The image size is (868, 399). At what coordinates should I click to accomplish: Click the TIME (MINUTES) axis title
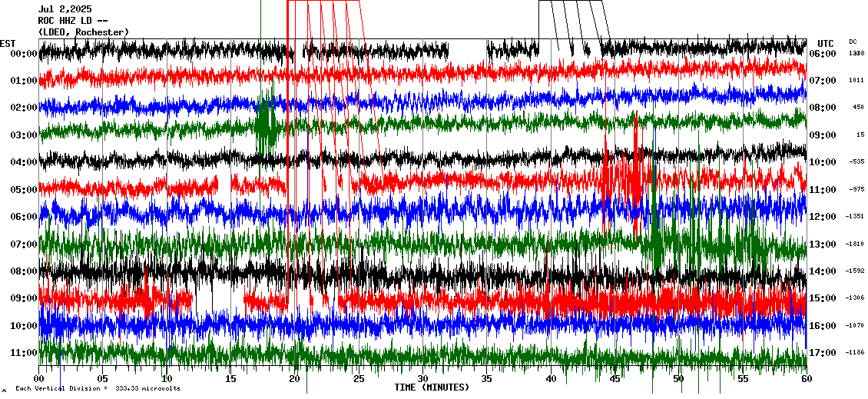[x=432, y=387]
